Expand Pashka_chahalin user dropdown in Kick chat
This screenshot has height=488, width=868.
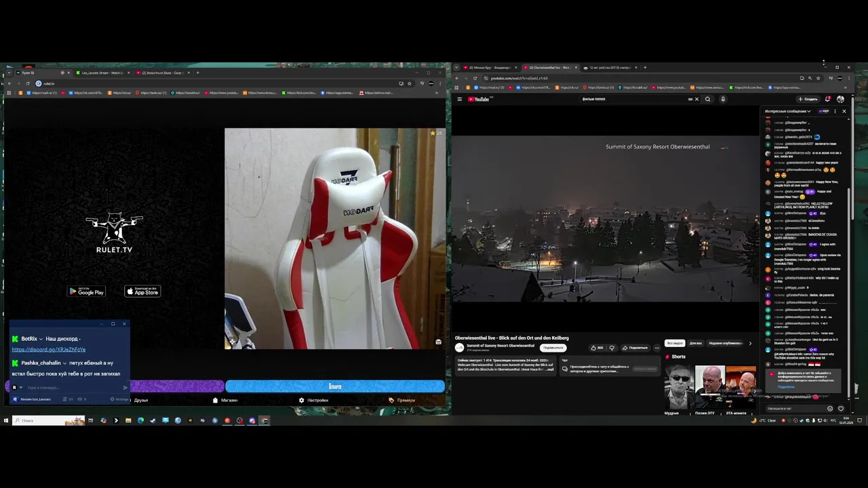coord(64,363)
